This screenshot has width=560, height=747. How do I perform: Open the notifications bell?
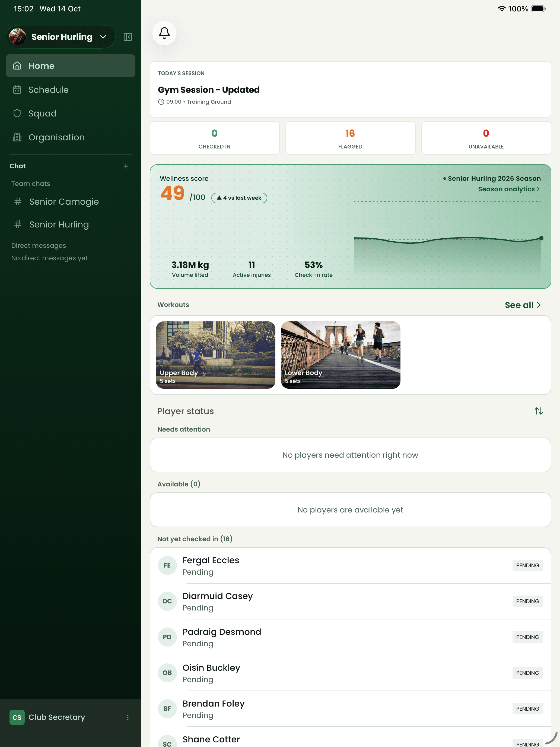coord(164,33)
